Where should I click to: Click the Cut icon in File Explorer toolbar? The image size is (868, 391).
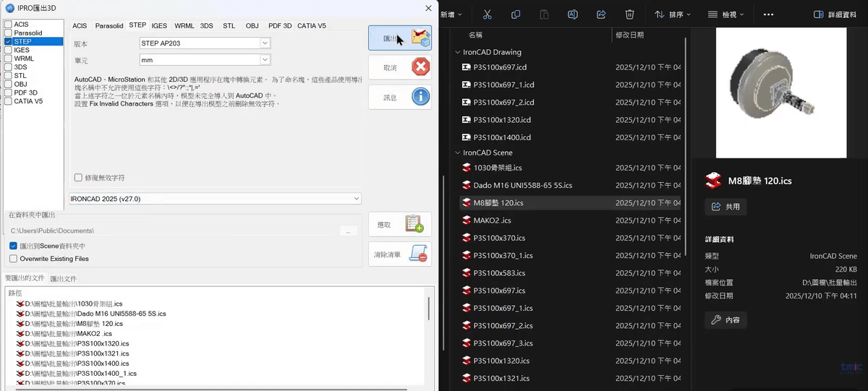pos(487,14)
